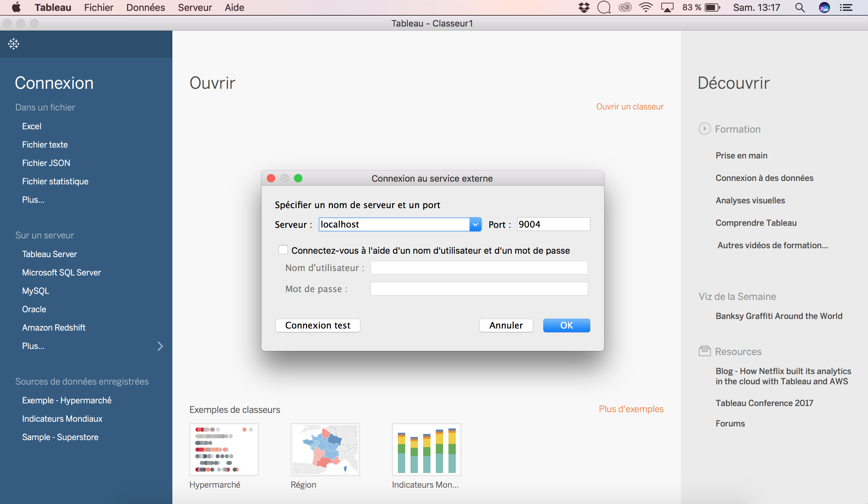Click the Wi-Fi status icon
This screenshot has height=504, width=868.
pos(646,7)
